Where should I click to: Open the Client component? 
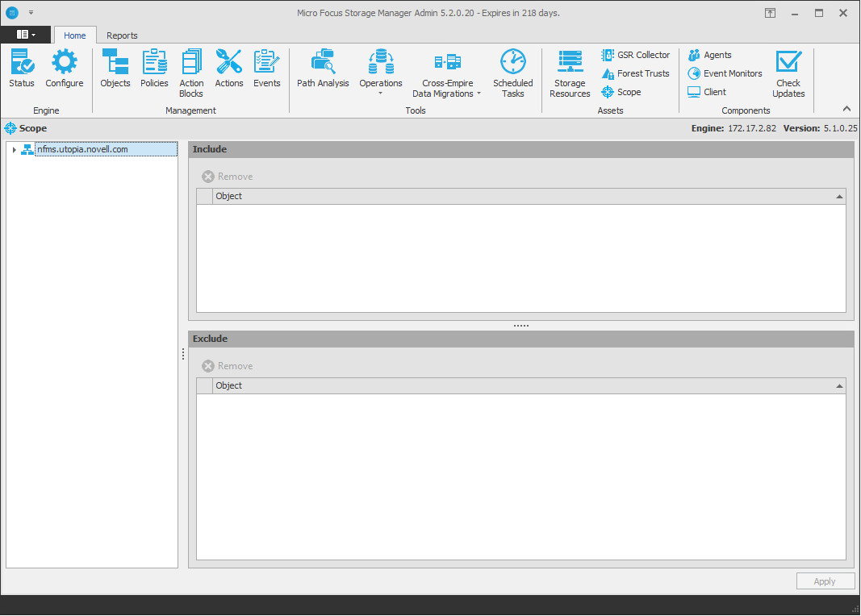pos(707,92)
